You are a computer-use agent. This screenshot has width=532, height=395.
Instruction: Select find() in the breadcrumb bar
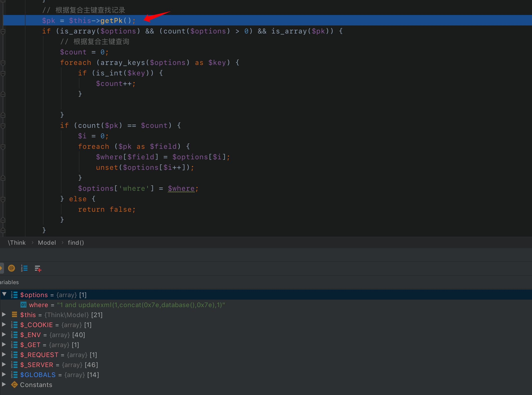click(76, 243)
